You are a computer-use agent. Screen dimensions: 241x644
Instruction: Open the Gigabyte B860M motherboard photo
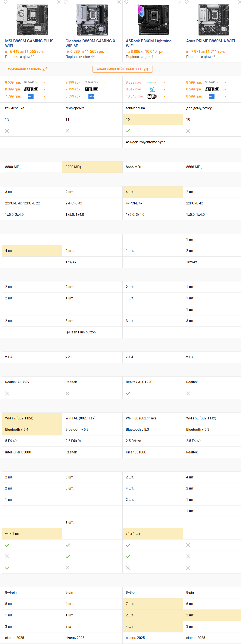92,20
